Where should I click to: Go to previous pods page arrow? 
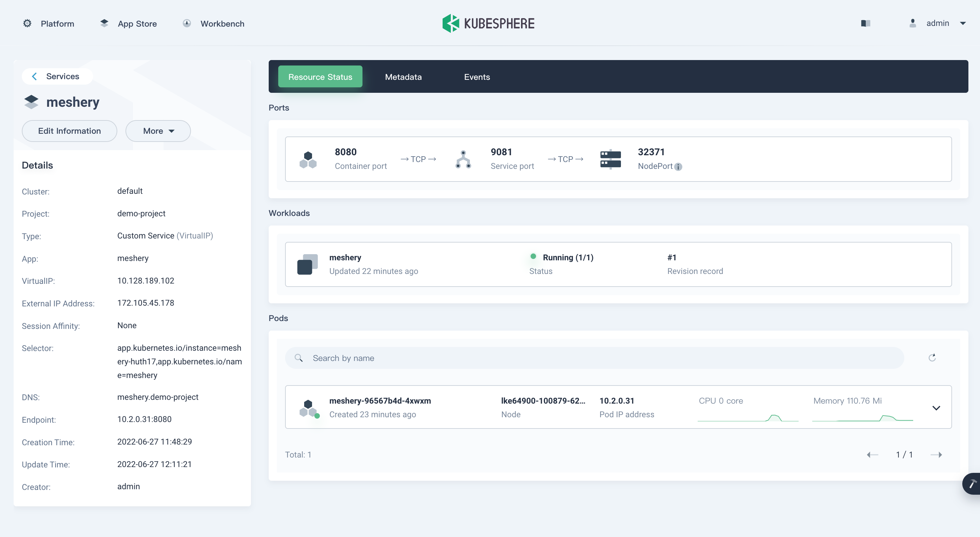tap(872, 454)
